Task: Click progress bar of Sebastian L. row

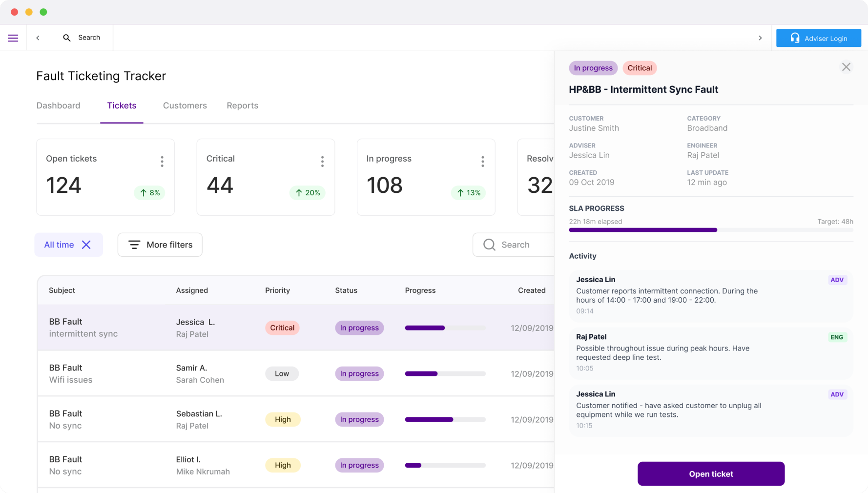Action: 445,420
